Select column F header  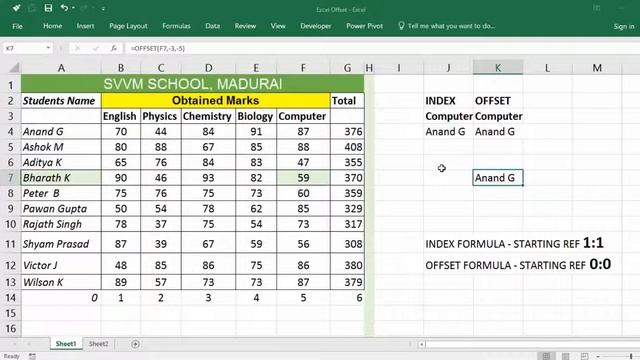303,68
